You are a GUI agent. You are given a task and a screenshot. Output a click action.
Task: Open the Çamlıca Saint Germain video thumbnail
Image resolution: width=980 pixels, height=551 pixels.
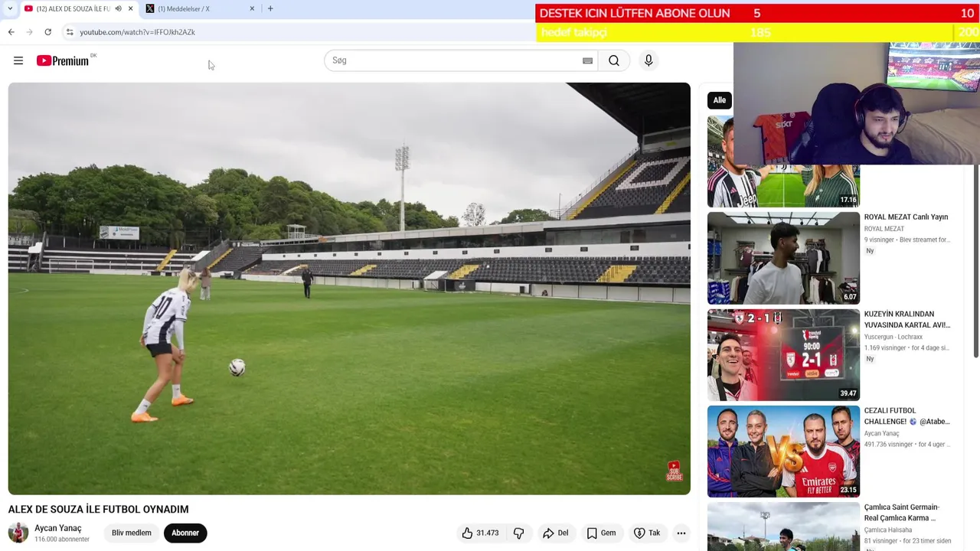(783, 527)
